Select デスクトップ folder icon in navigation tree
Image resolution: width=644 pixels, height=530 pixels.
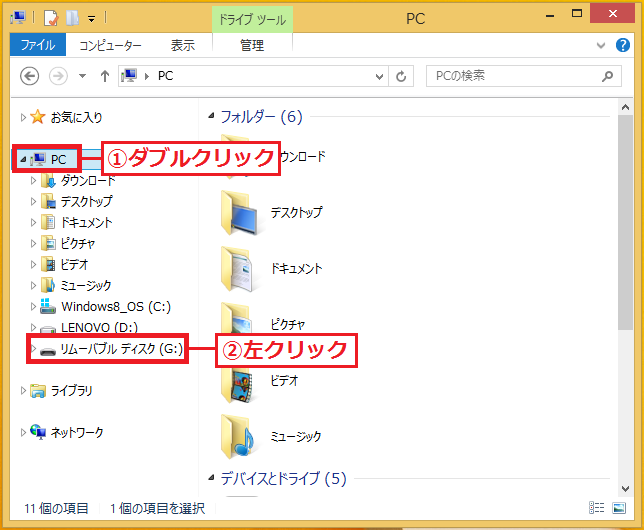pyautogui.click(x=48, y=201)
